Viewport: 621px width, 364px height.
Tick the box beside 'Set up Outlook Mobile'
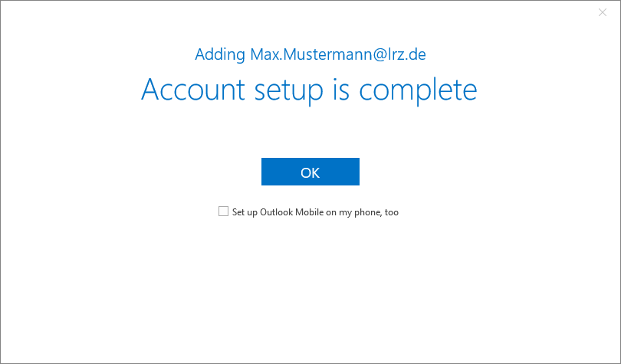click(224, 212)
